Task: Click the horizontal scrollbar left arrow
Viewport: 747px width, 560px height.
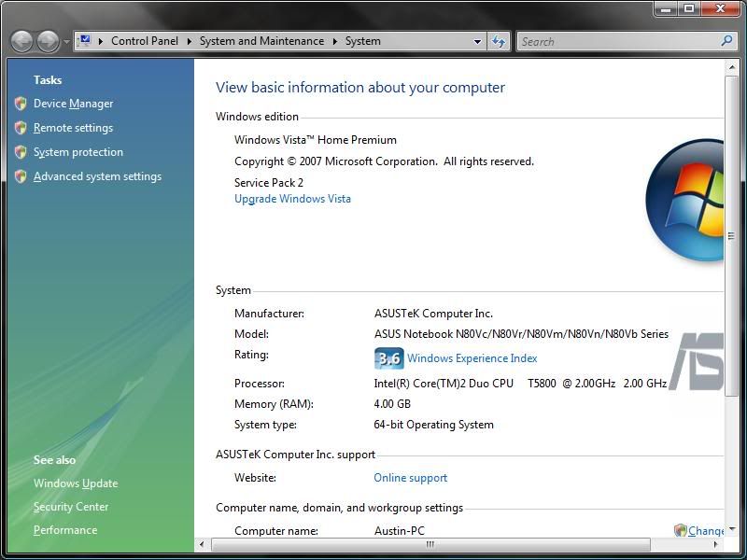Action: 202,544
